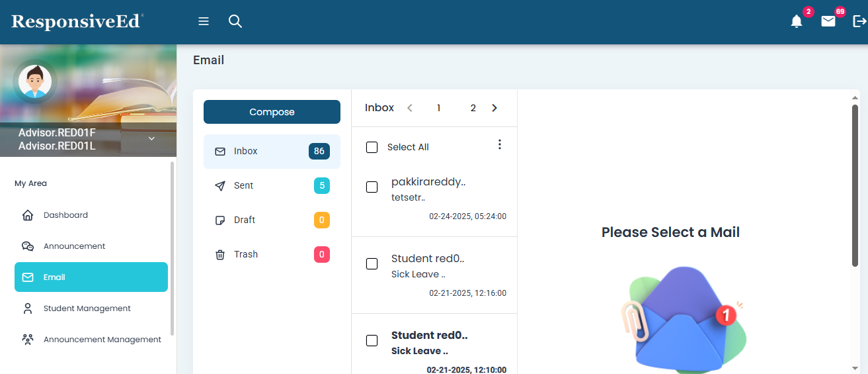This screenshot has height=374, width=868.
Task: Jump to inbox page 2
Action: pyautogui.click(x=473, y=108)
